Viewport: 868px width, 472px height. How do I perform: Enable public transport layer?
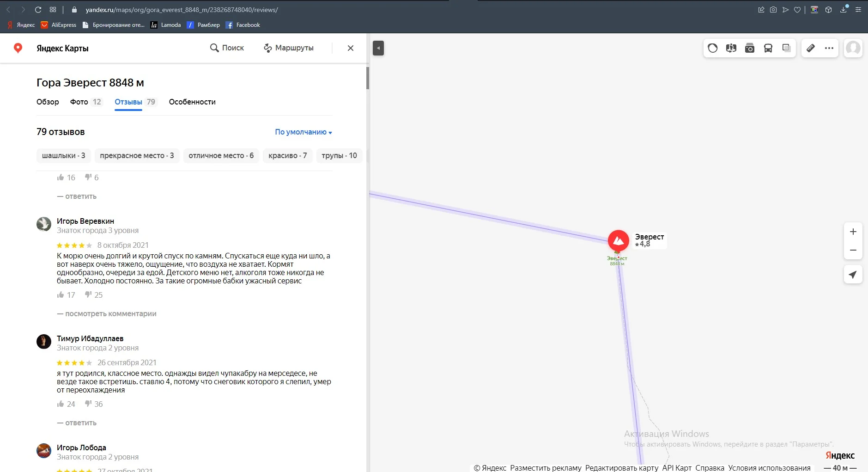pyautogui.click(x=768, y=48)
